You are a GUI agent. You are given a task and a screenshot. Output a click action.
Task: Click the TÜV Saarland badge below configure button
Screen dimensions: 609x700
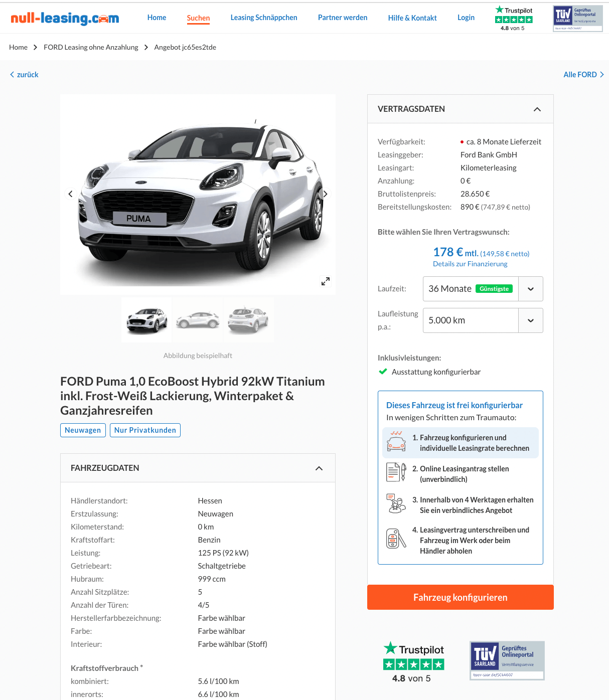point(507,660)
